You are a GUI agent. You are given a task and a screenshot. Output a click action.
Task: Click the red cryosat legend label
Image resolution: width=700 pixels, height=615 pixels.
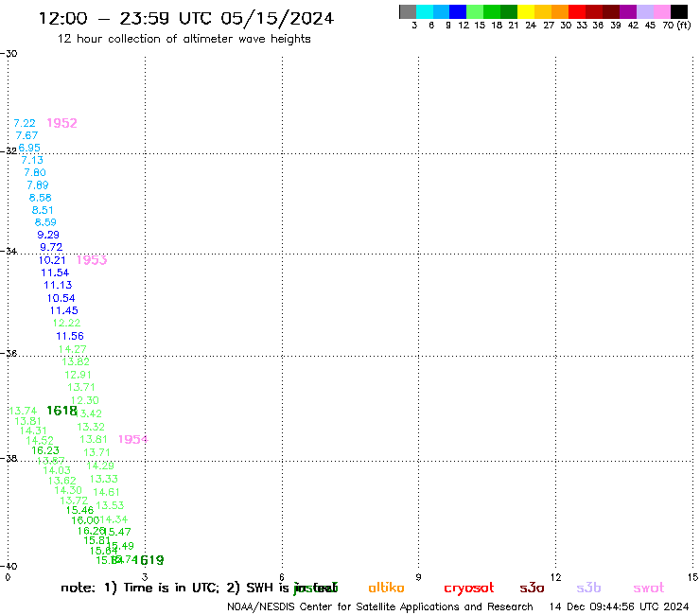[x=469, y=589]
